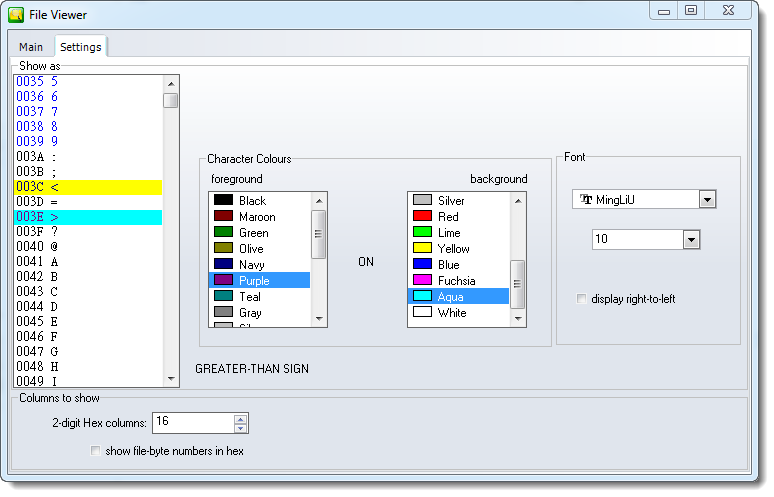Image resolution: width=774 pixels, height=497 pixels.
Task: Select the Settings tab
Action: click(80, 47)
